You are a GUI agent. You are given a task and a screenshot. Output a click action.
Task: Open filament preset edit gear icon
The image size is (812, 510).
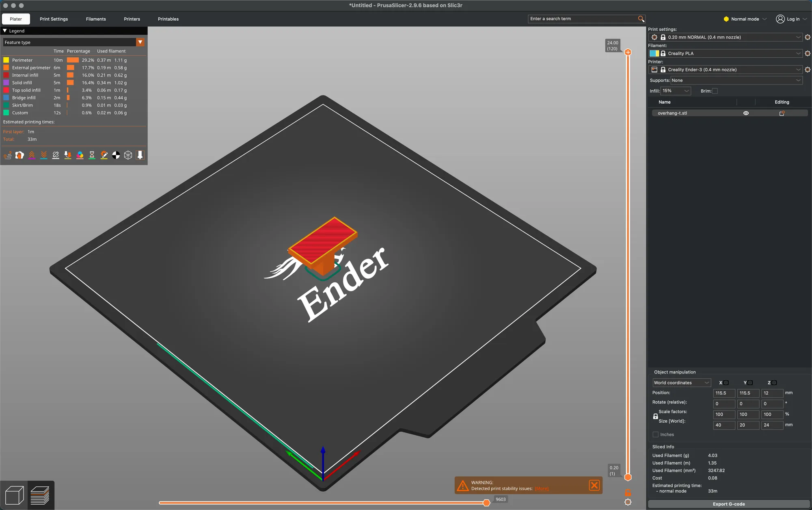click(808, 53)
